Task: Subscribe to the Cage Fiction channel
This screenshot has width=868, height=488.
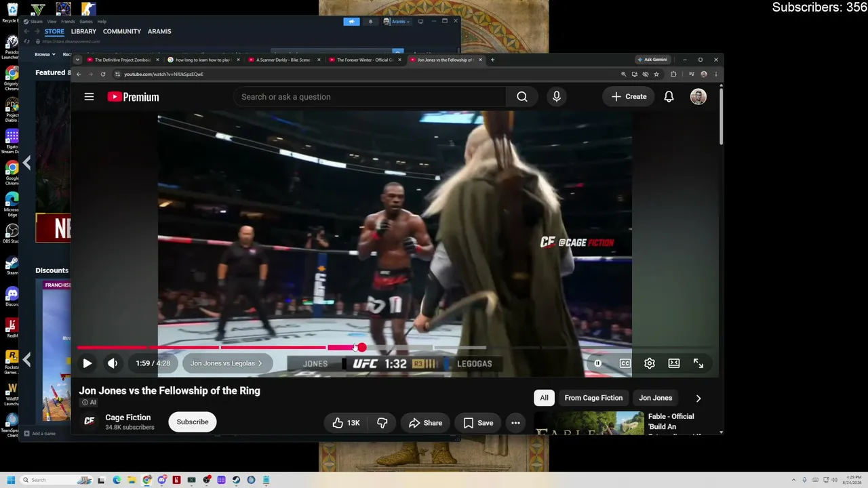Action: click(x=193, y=422)
